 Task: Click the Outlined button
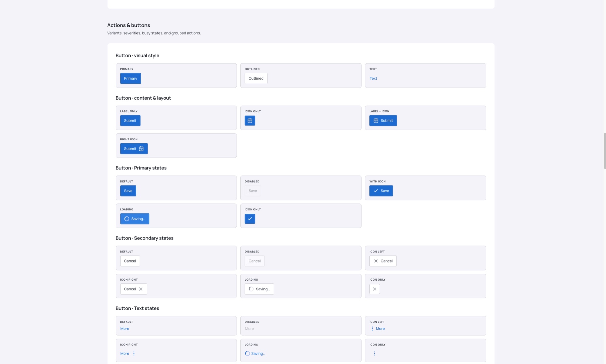(x=256, y=78)
